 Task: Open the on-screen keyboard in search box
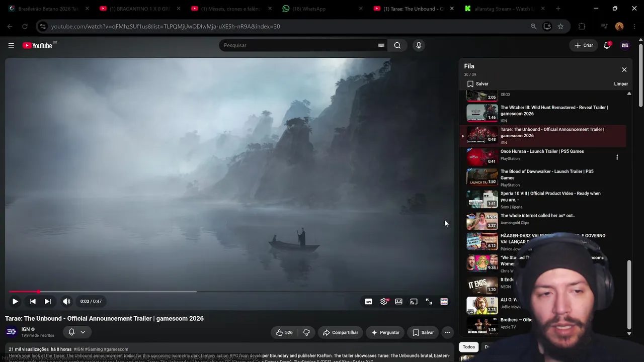(381, 45)
